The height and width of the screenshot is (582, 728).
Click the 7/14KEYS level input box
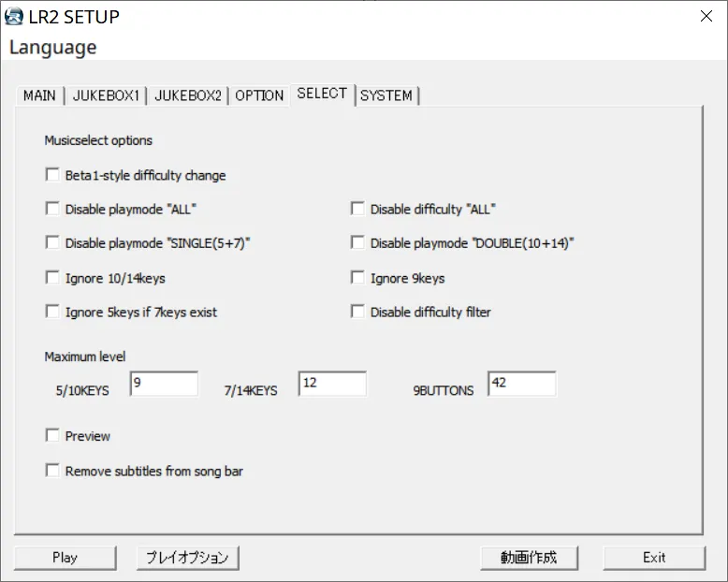(x=332, y=384)
